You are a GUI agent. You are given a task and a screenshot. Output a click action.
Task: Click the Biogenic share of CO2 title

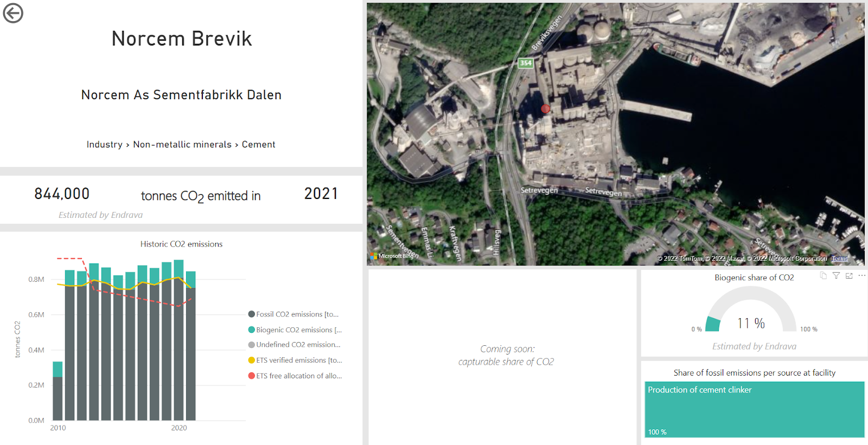[754, 278]
